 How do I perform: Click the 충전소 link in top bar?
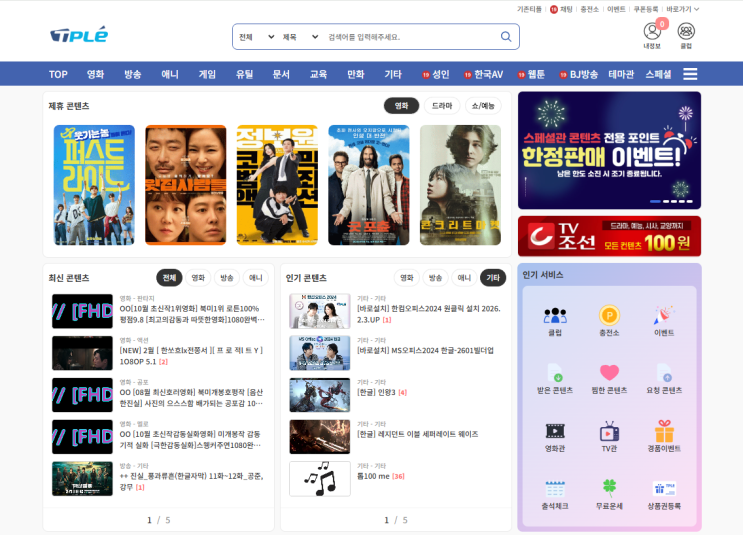[x=589, y=9]
